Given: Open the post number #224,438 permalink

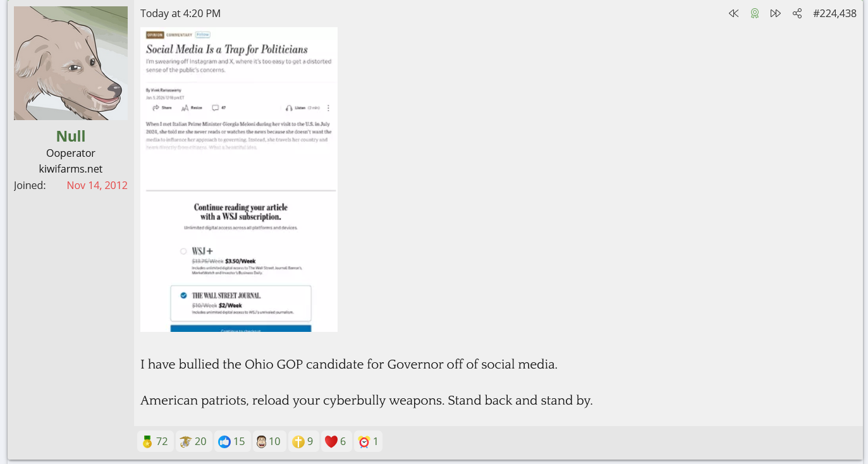Looking at the screenshot, I should pos(834,13).
